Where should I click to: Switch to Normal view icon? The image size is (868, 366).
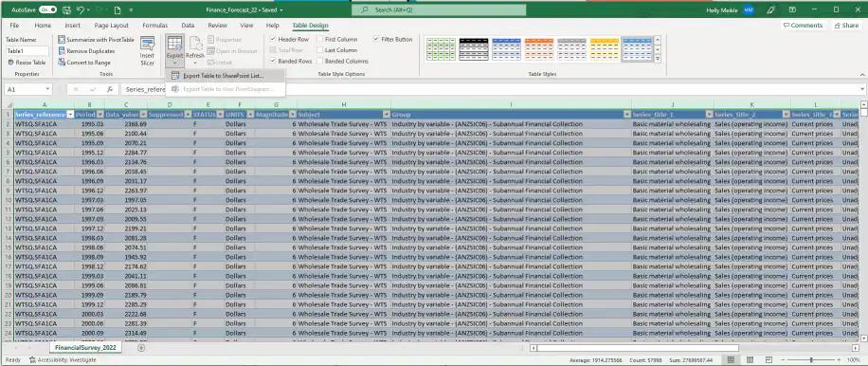coord(732,360)
